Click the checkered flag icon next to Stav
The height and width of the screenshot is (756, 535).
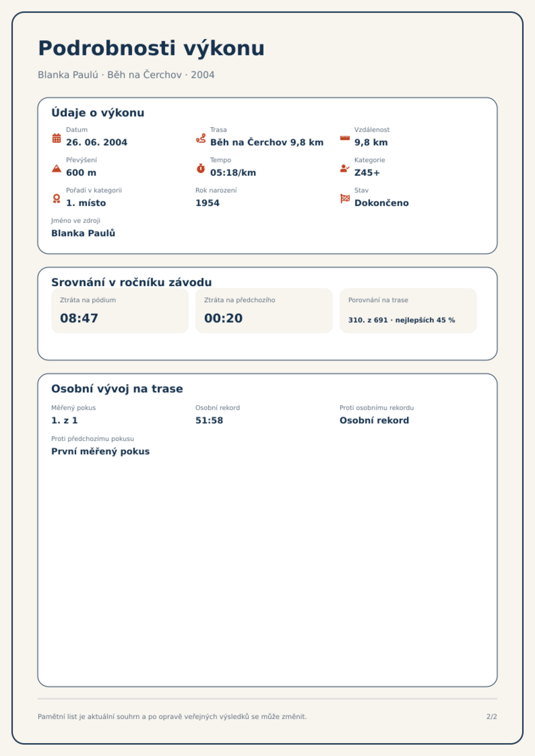pos(345,199)
